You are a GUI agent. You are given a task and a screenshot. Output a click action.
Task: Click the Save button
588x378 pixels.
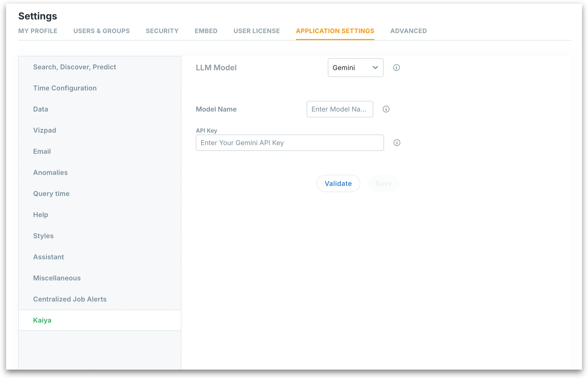coord(383,183)
